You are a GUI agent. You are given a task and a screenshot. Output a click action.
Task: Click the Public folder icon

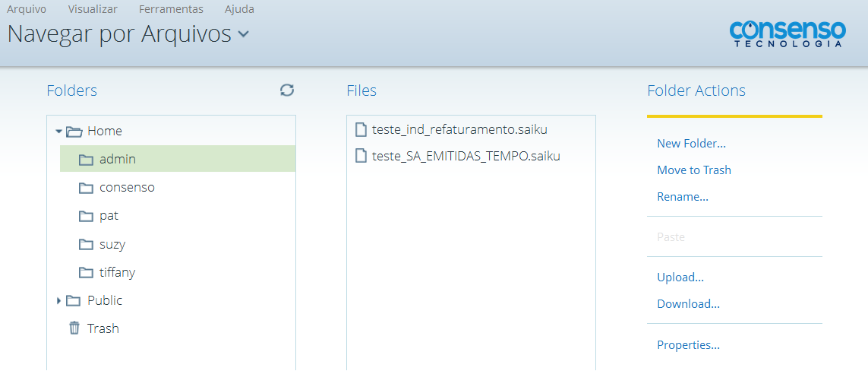click(x=73, y=300)
